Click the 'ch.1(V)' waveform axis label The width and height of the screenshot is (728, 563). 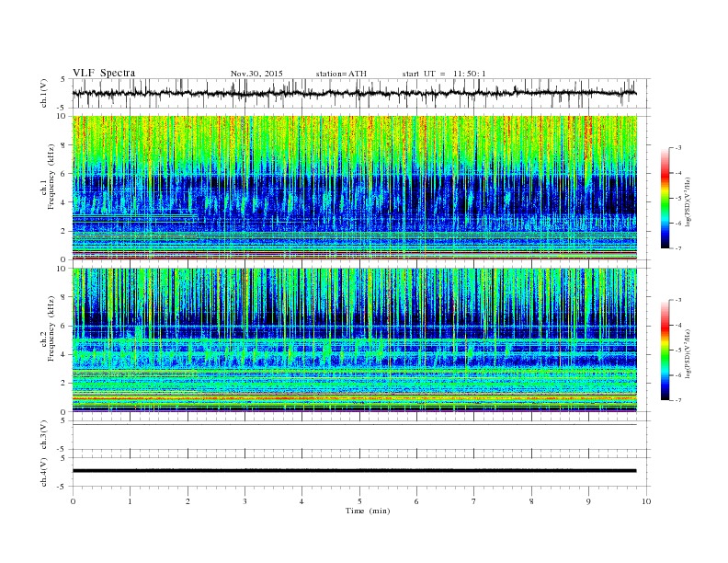click(44, 93)
